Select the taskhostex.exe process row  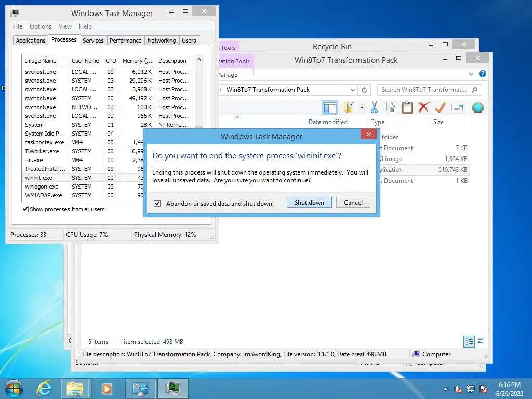(x=83, y=142)
